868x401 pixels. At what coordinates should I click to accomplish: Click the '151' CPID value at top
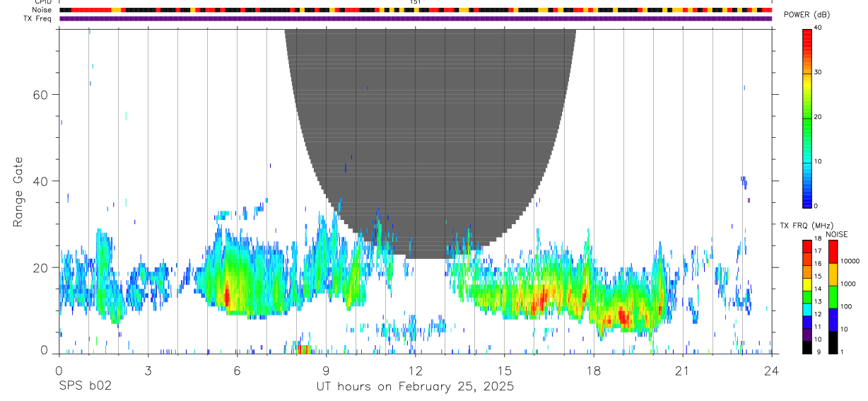(x=416, y=2)
